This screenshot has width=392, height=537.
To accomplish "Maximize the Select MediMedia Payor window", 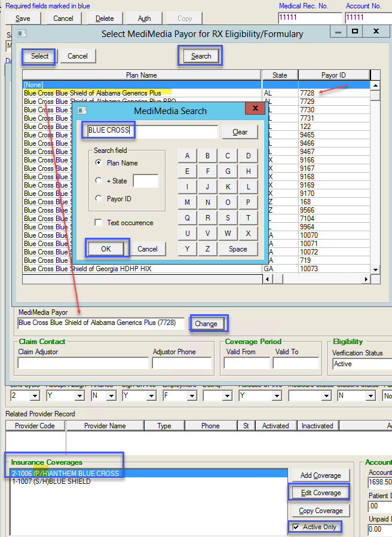I will (355, 31).
